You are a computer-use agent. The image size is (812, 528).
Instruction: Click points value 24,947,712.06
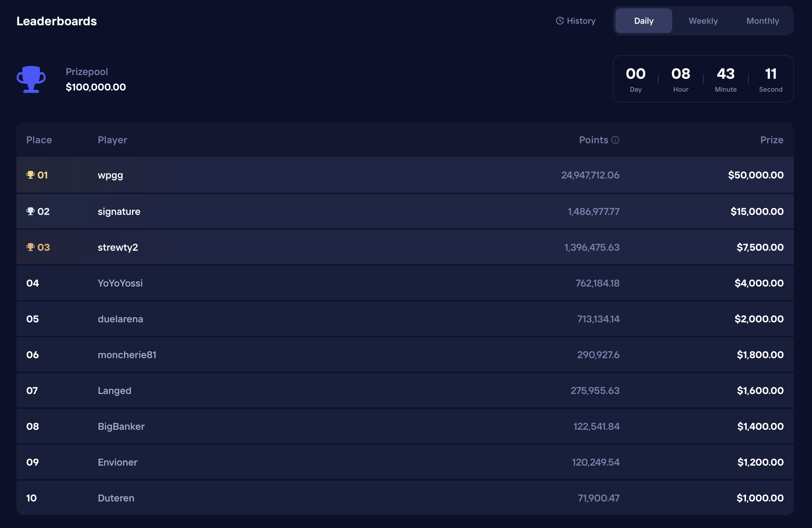[590, 175]
